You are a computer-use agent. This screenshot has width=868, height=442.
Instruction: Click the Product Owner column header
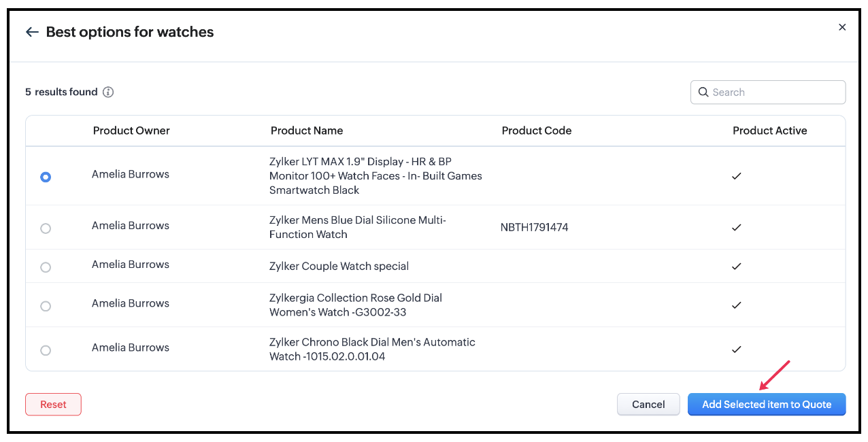(131, 131)
